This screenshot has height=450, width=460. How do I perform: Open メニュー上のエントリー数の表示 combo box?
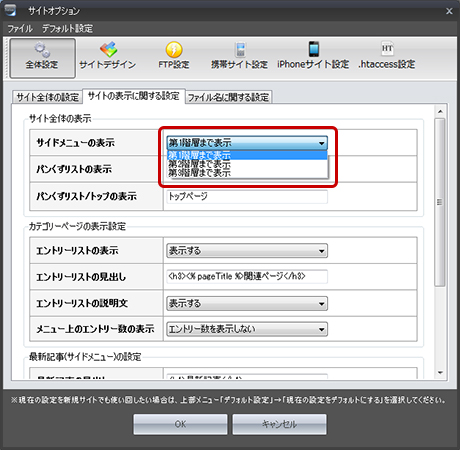247,329
